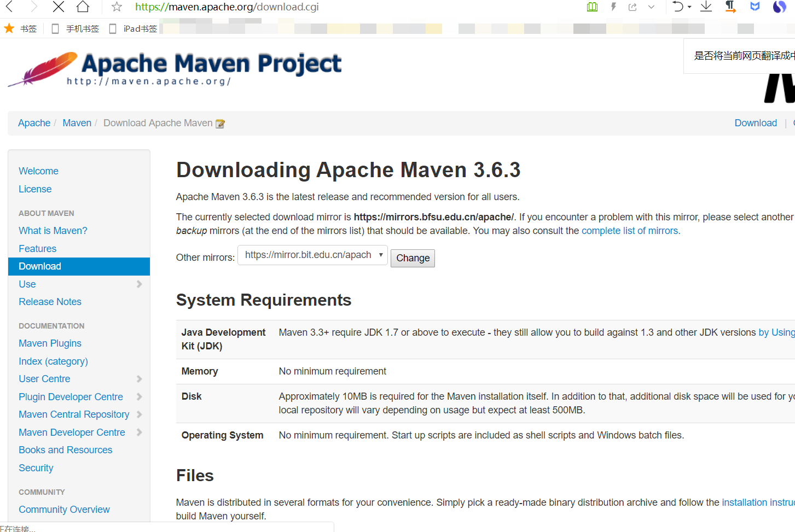Open Plugin Developer Centre link
The width and height of the screenshot is (795, 532).
pyautogui.click(x=71, y=397)
